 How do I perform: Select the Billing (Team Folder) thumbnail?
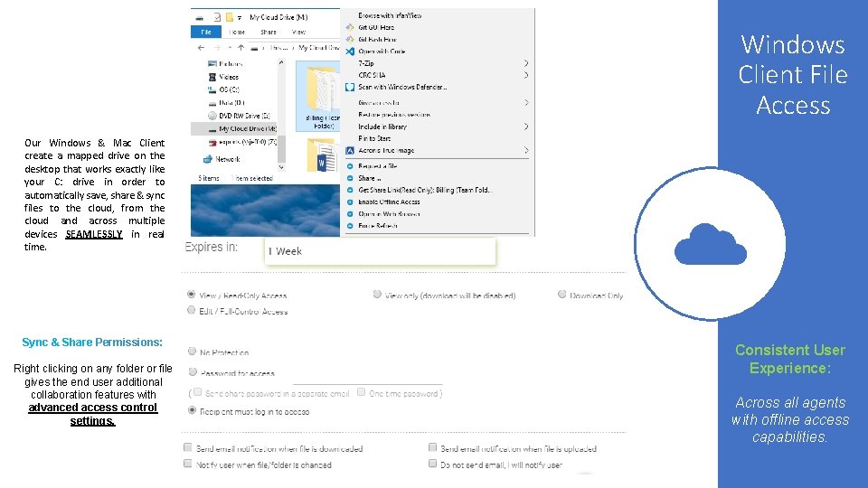pyautogui.click(x=319, y=97)
